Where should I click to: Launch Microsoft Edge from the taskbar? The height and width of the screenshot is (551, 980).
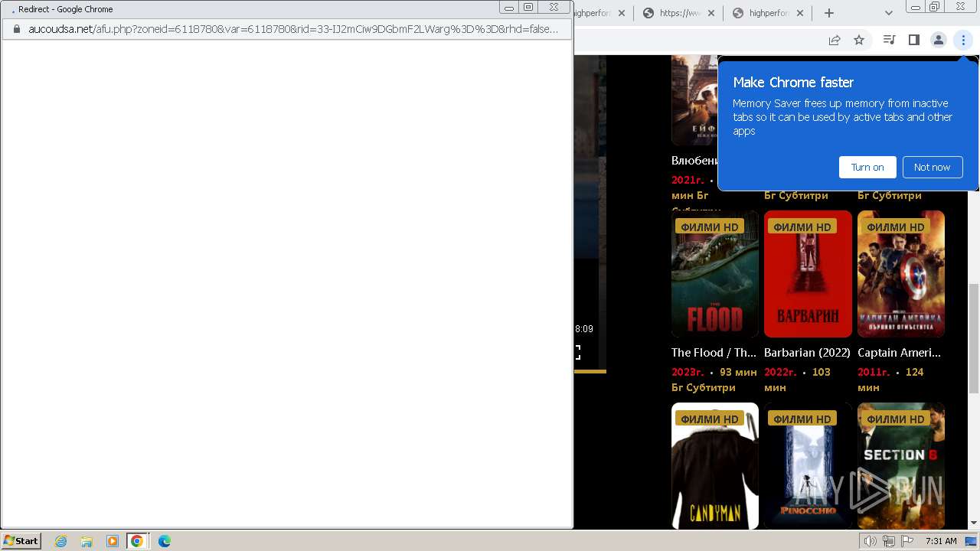[x=164, y=541]
